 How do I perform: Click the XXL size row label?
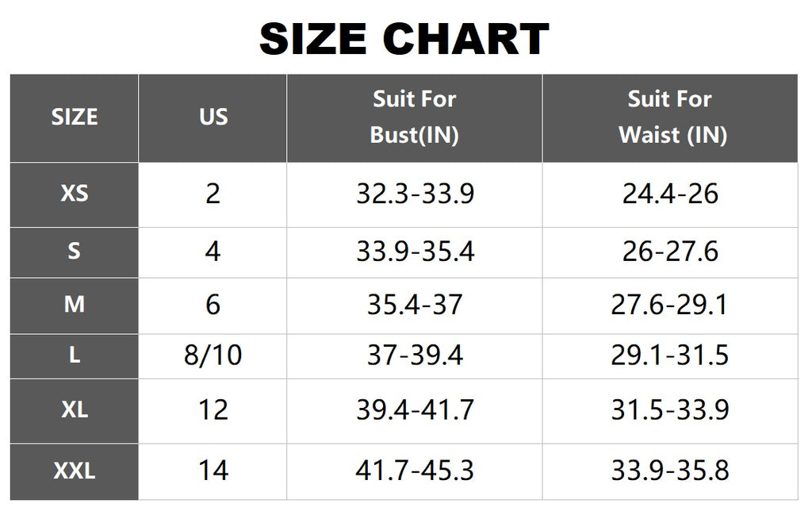[x=75, y=471]
